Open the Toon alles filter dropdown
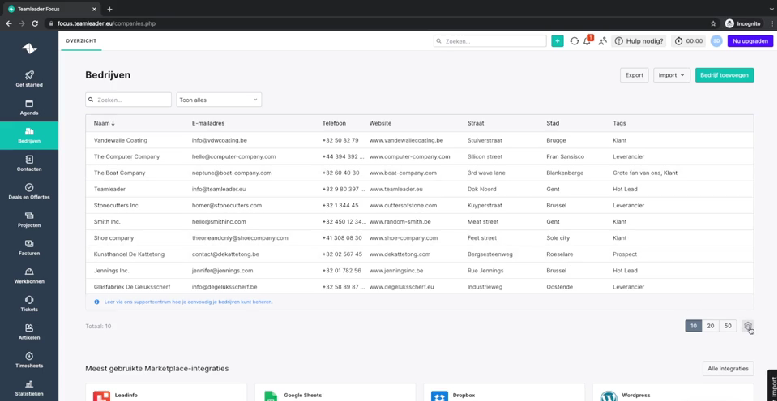777x401 pixels. [219, 100]
